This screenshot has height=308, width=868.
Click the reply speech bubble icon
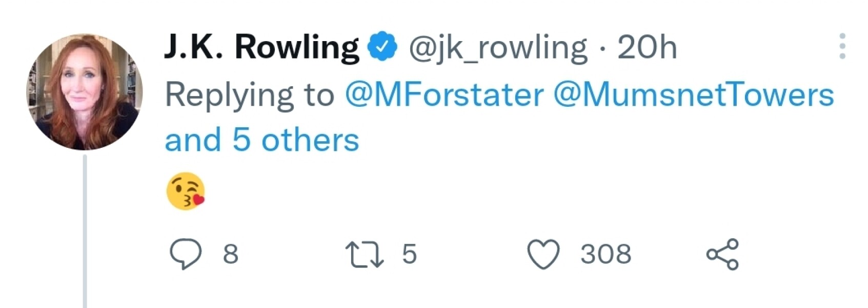click(x=185, y=255)
